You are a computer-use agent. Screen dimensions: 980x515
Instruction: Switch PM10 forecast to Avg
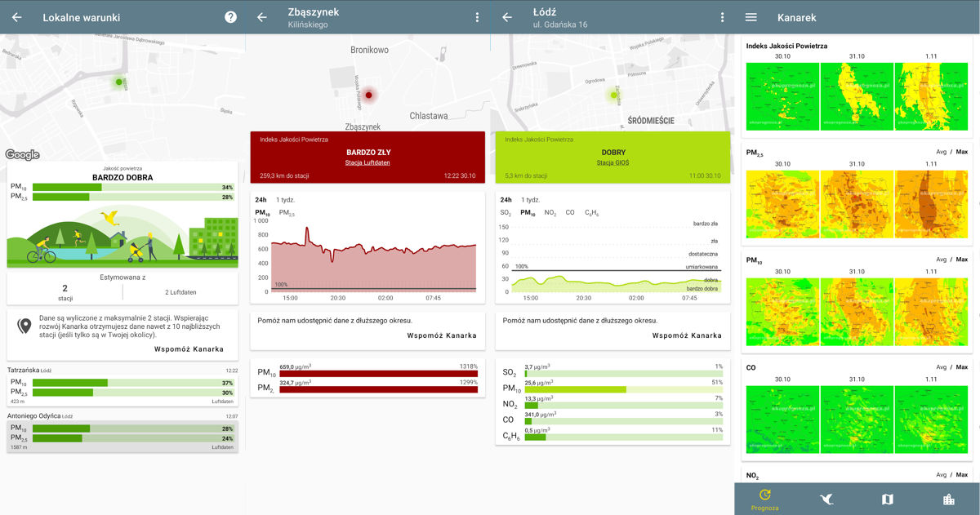point(942,260)
